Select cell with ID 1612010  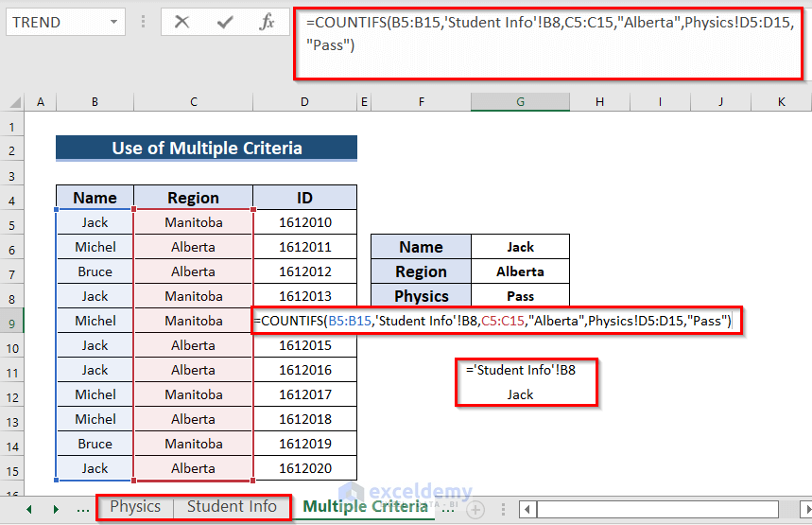pyautogui.click(x=305, y=222)
